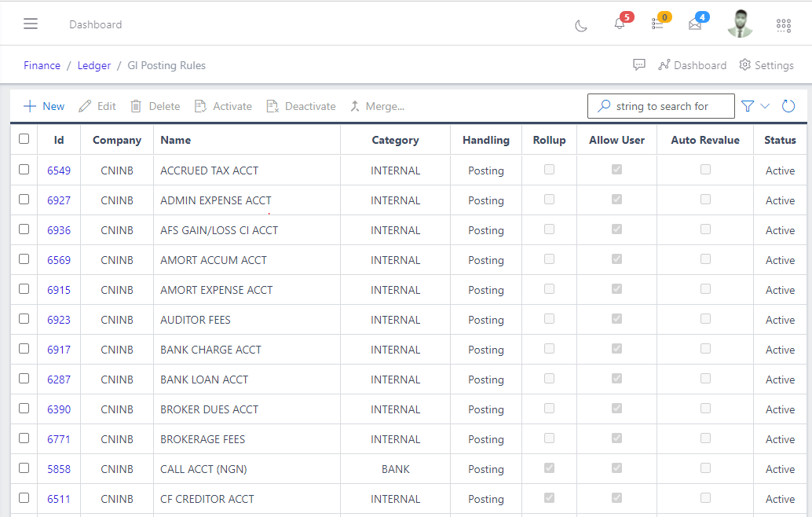Refresh the posting rules list
Screen dimensions: 812x517
(788, 105)
